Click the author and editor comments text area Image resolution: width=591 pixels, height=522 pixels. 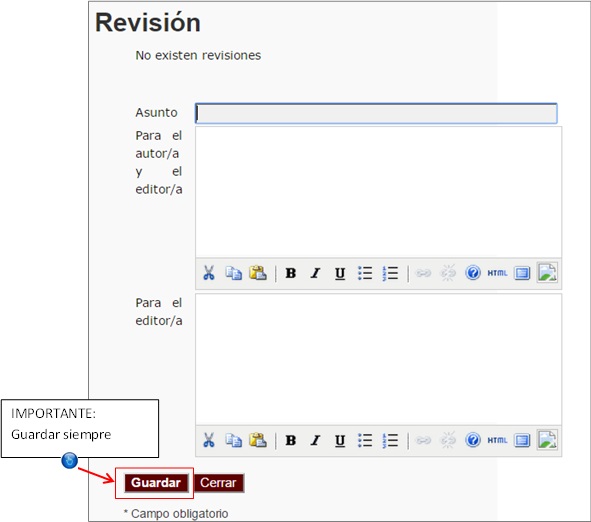click(378, 192)
